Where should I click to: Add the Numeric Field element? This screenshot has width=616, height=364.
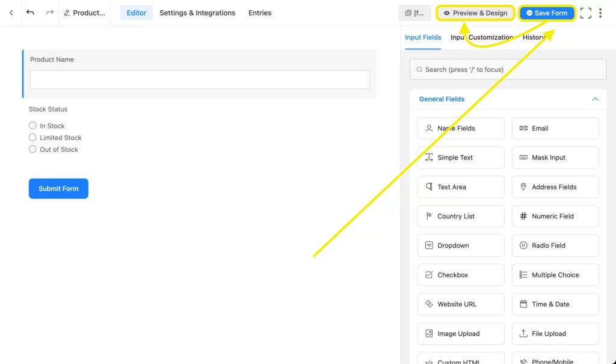tap(555, 216)
